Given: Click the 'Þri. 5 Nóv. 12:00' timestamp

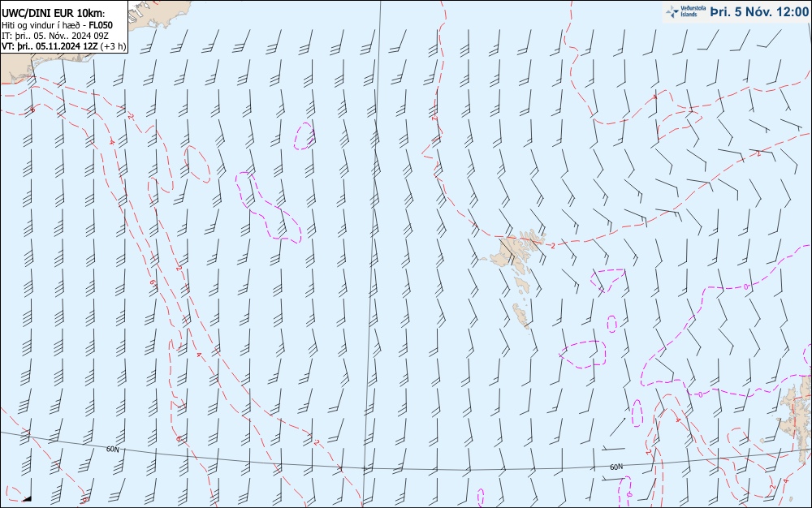Looking at the screenshot, I should (760, 12).
